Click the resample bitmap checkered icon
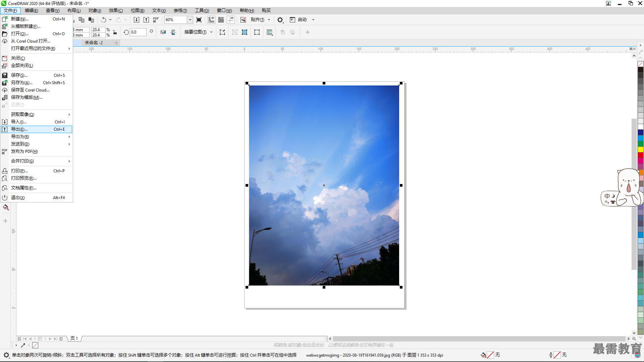This screenshot has width=644, height=362. point(245,32)
